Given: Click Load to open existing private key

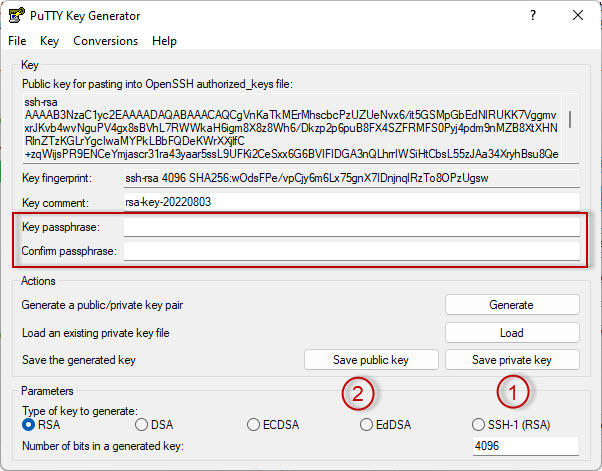Looking at the screenshot, I should click(x=511, y=333).
